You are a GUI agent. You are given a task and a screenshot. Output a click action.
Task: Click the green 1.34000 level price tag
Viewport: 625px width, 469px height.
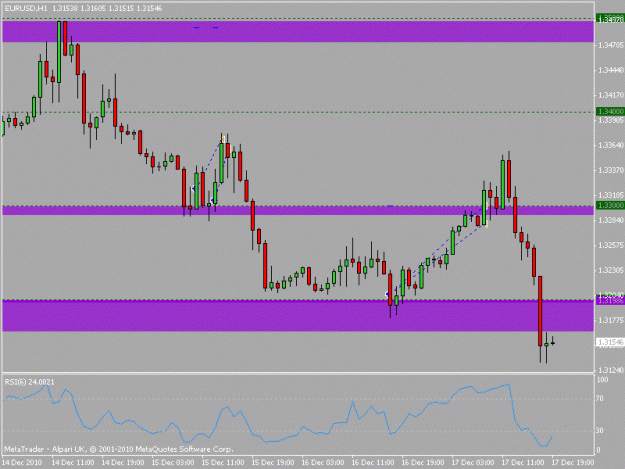point(610,111)
